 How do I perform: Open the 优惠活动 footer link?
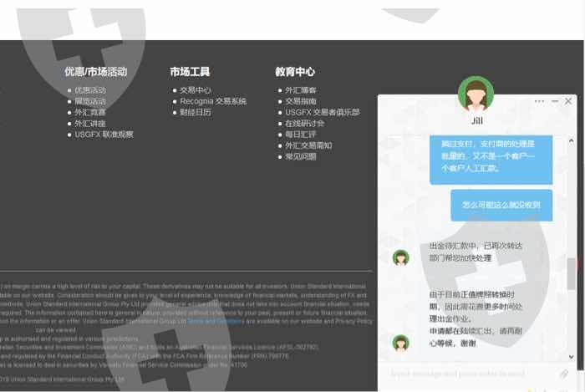(90, 90)
